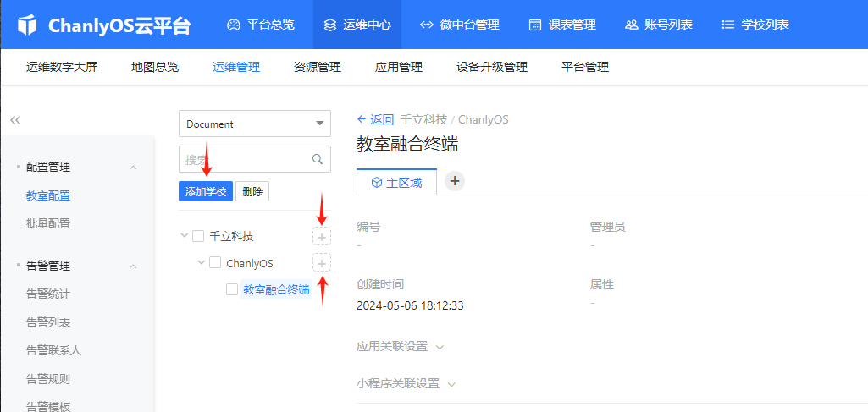The height and width of the screenshot is (412, 868).
Task: Collapse the 千立科技 tree node
Action: point(185,236)
